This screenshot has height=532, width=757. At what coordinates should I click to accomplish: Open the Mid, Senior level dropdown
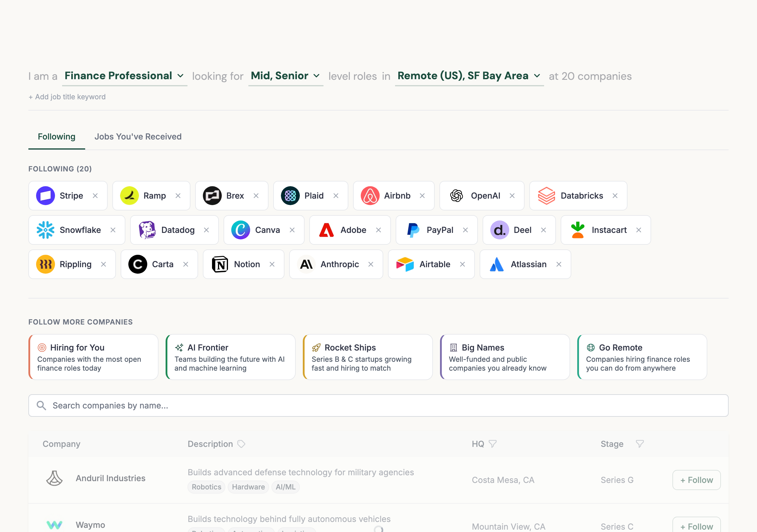point(286,76)
